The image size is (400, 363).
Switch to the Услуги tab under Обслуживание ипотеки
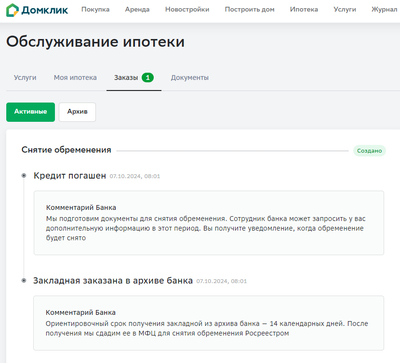coord(25,78)
